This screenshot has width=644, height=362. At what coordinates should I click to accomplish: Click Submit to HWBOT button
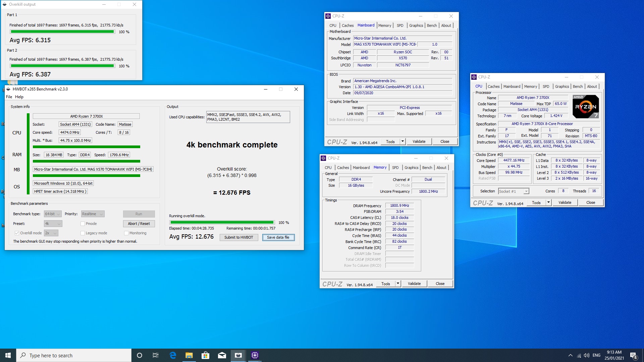pyautogui.click(x=239, y=237)
